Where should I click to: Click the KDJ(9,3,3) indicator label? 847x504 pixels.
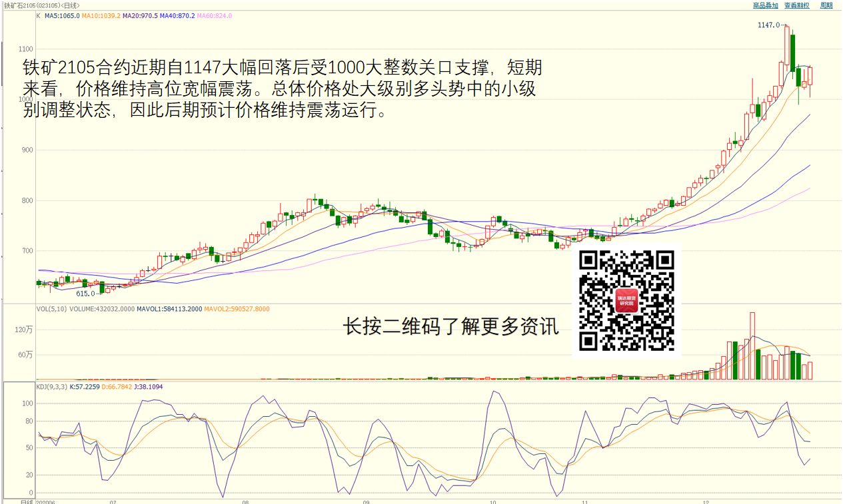51,386
